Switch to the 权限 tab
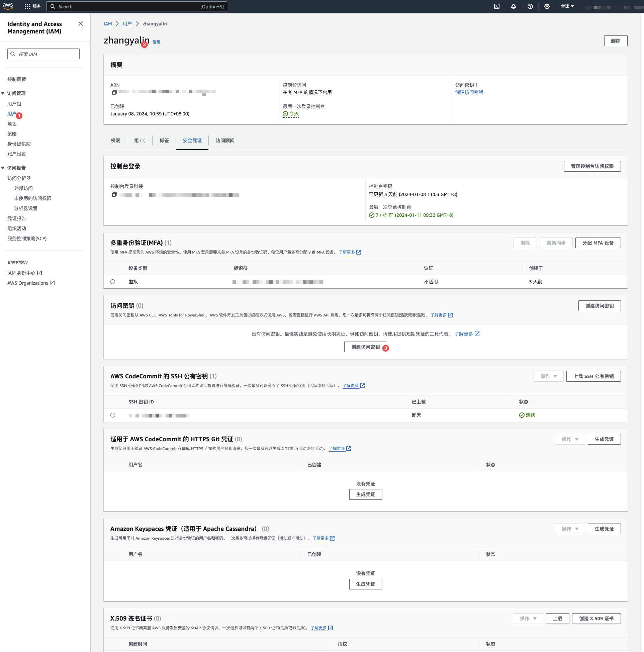This screenshot has height=652, width=644. [x=115, y=141]
